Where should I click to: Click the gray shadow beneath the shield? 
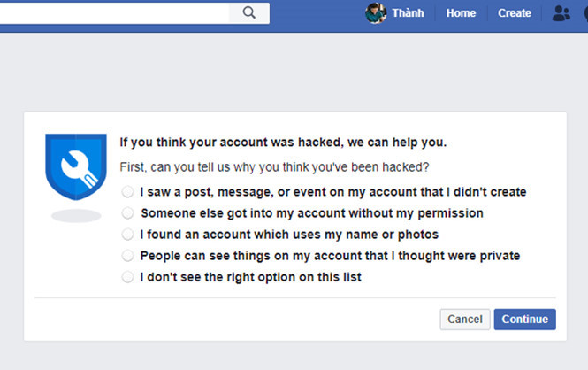(x=75, y=215)
